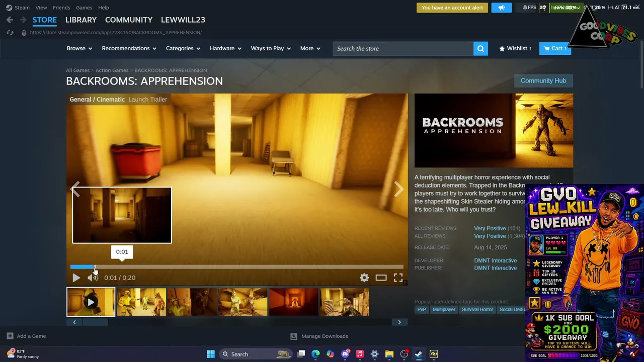Click the Manage Downloads icon
644x362 pixels.
tap(294, 336)
